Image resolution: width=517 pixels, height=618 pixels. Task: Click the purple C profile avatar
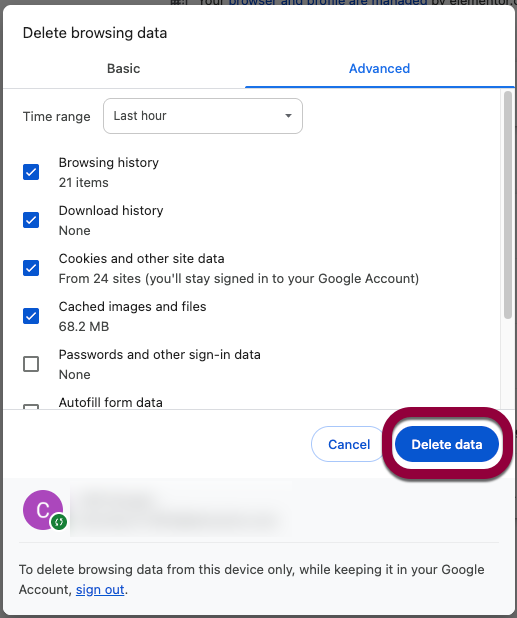43,510
